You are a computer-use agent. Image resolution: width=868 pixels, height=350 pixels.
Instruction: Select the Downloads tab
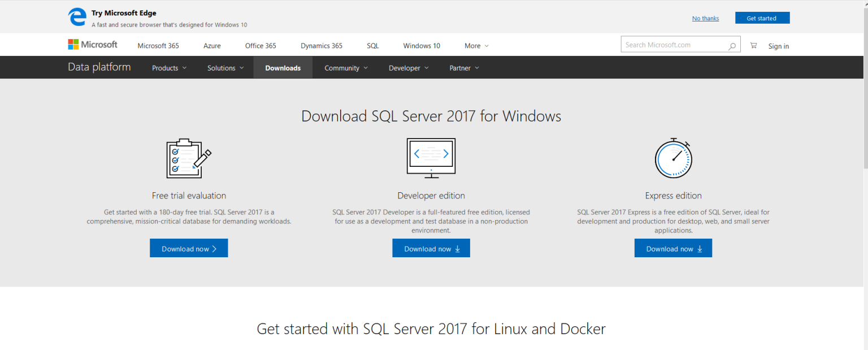[x=283, y=68]
